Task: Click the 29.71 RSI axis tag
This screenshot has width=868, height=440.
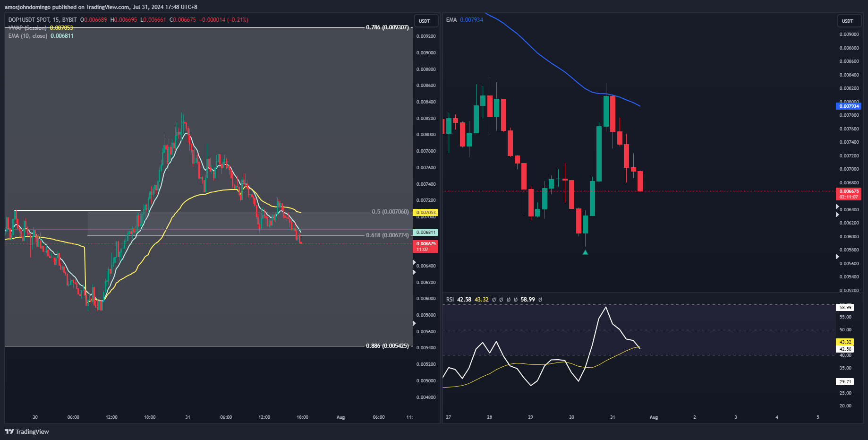Action: point(845,382)
